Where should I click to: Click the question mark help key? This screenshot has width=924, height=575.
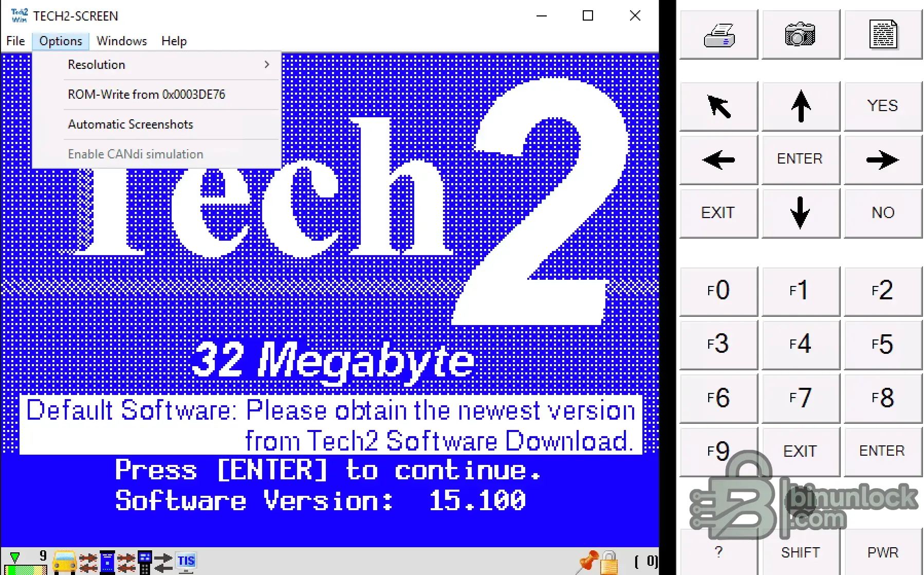click(x=718, y=552)
